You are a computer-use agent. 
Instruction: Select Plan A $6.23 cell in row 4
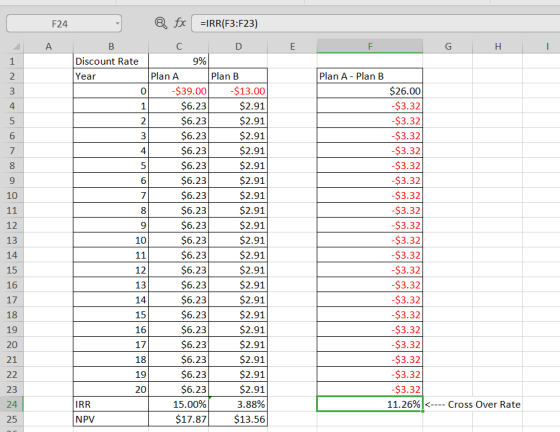pyautogui.click(x=179, y=106)
